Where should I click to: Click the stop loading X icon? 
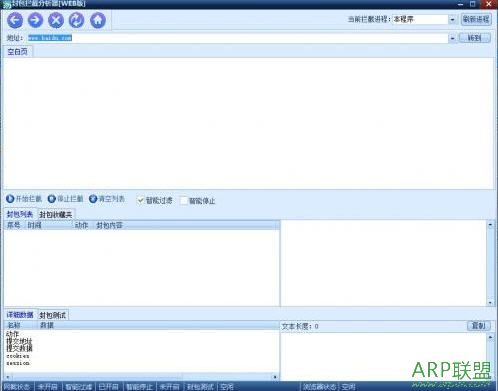(x=56, y=20)
